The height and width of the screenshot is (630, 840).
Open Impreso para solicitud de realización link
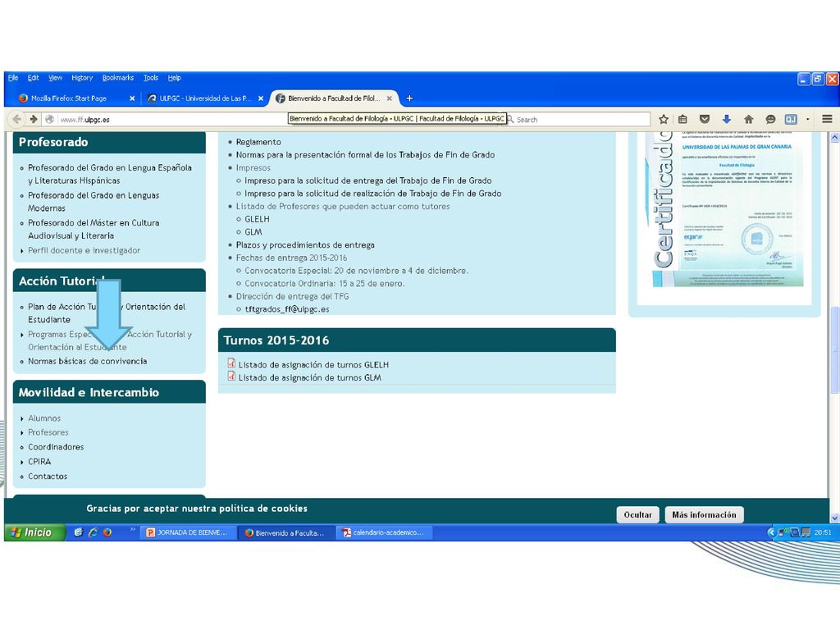point(373,194)
